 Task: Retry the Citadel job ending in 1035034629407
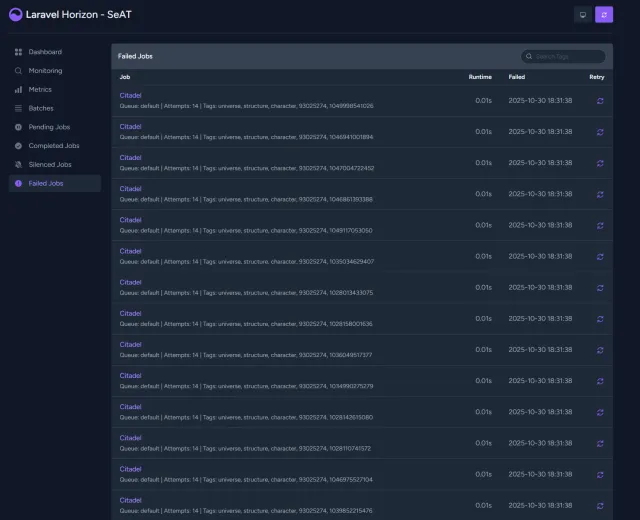[x=600, y=256]
